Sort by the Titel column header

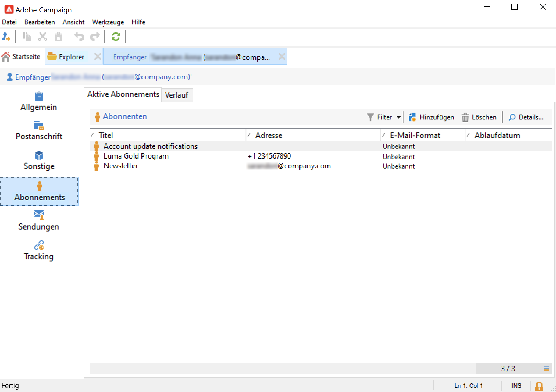pos(168,135)
